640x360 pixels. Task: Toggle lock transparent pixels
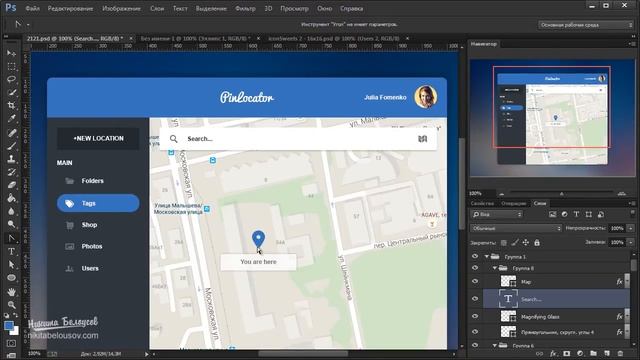[x=504, y=243]
